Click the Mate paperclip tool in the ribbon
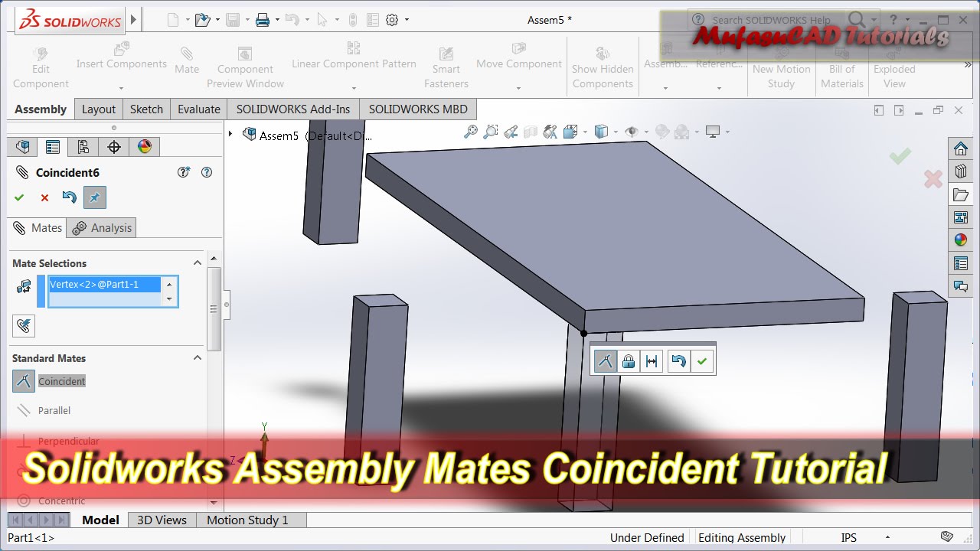The image size is (980, 551). [187, 60]
